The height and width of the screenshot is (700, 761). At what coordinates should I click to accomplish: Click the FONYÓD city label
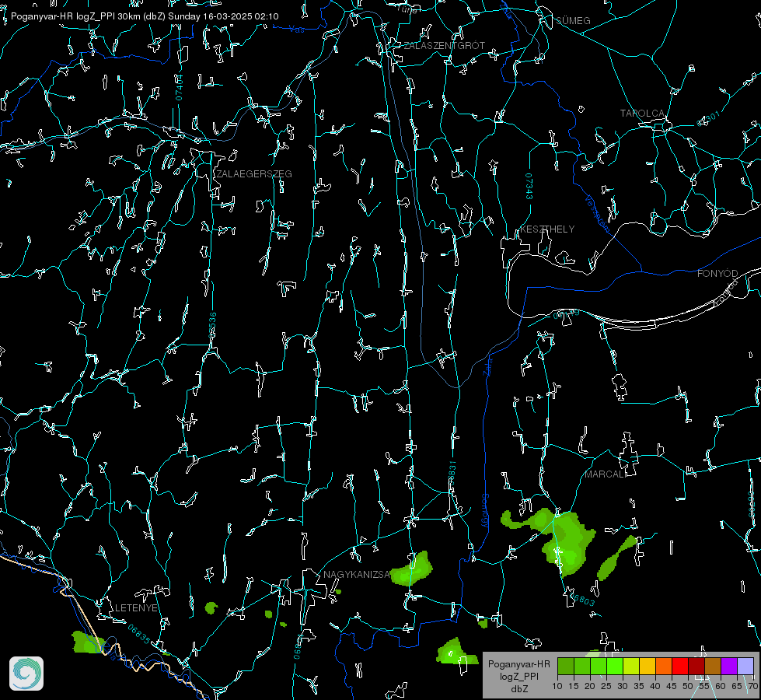(717, 274)
